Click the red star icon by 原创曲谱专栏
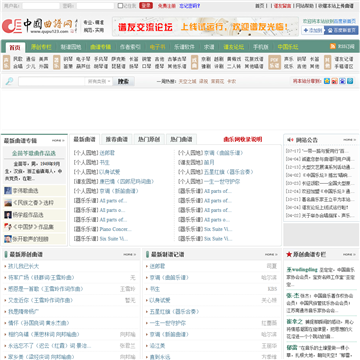Viewport: 360px width, 360px height. (x=289, y=254)
